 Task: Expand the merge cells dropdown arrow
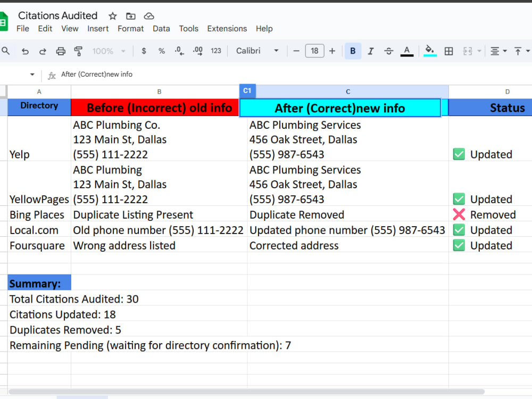tap(479, 51)
